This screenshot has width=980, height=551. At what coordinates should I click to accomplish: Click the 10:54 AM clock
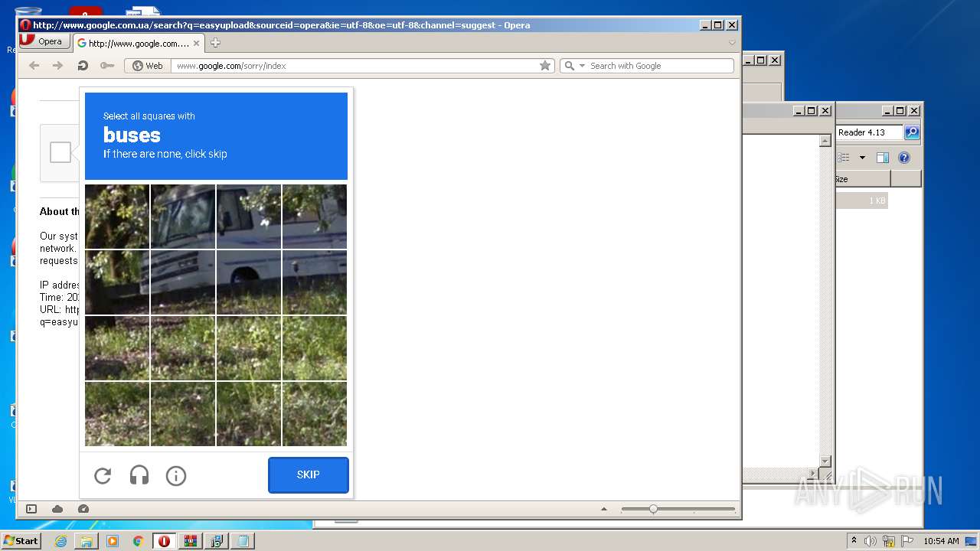(x=941, y=541)
